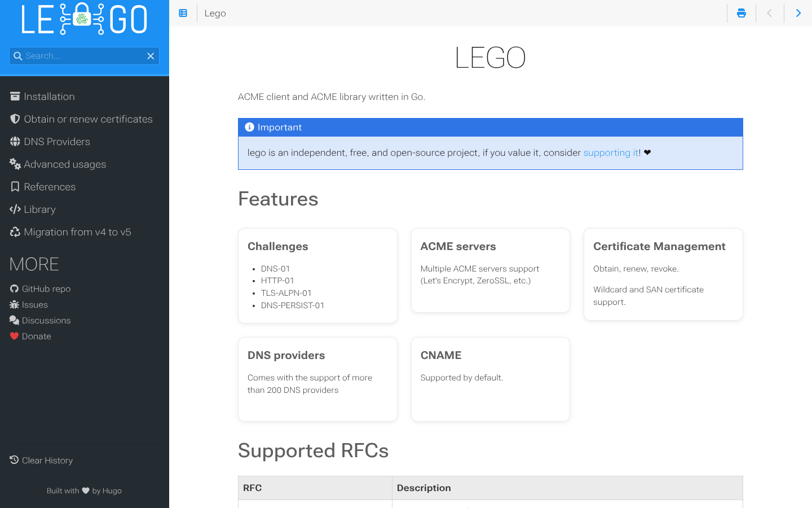The width and height of the screenshot is (812, 508).
Task: Click 'Multiple ACME servers support' text
Action: pyautogui.click(x=480, y=269)
